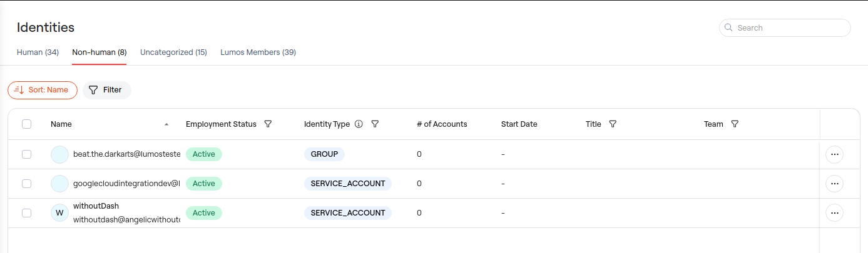Click the Name column header
The image size is (868, 253).
click(x=61, y=124)
